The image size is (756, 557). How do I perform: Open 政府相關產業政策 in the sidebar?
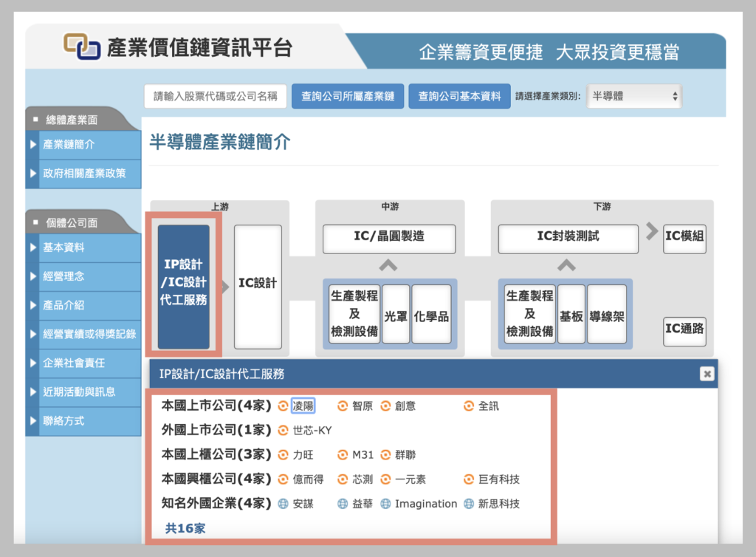point(83,174)
